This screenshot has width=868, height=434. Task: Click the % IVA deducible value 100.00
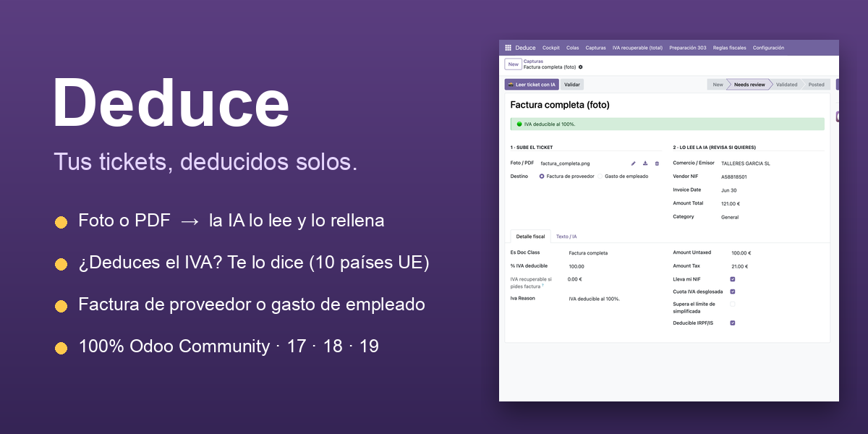576,266
